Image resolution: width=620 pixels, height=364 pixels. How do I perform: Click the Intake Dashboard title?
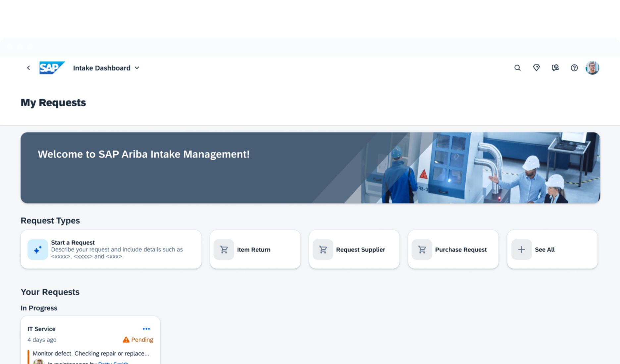(x=102, y=68)
